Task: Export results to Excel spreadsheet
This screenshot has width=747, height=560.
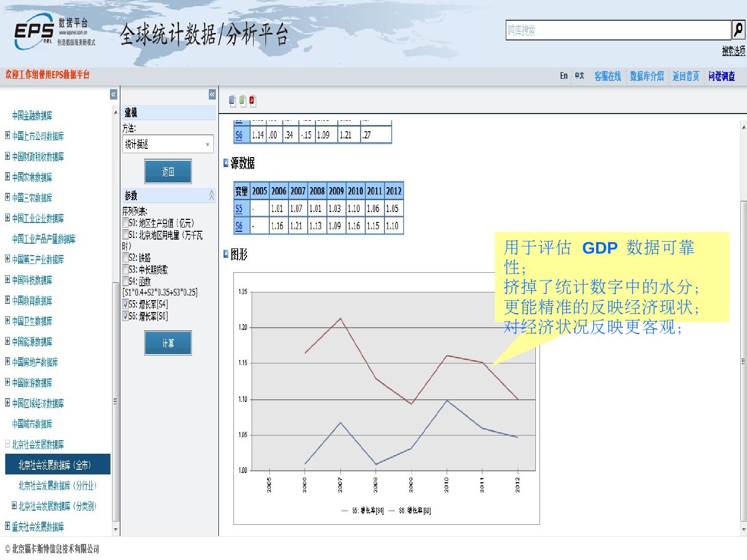Action: coord(243,101)
